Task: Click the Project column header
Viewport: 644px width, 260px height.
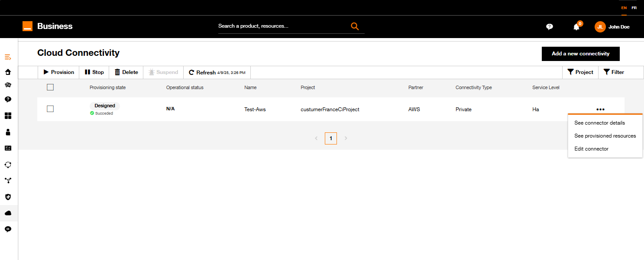Action: pyautogui.click(x=308, y=87)
